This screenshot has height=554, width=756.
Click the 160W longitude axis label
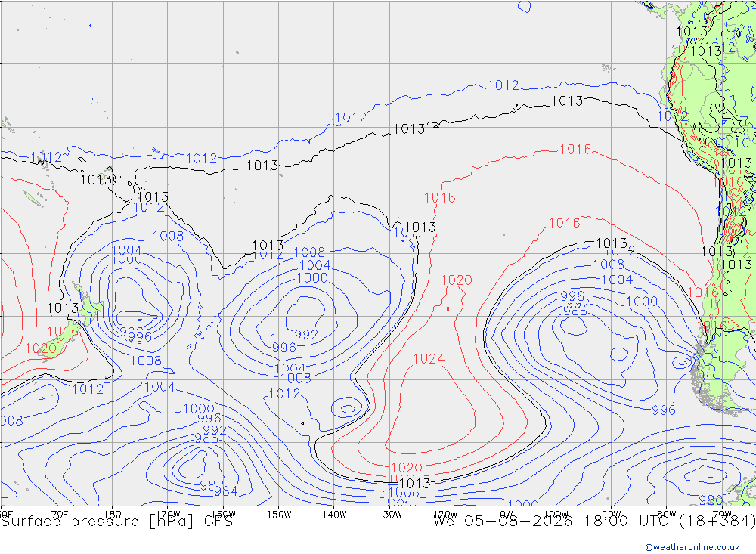point(223,515)
